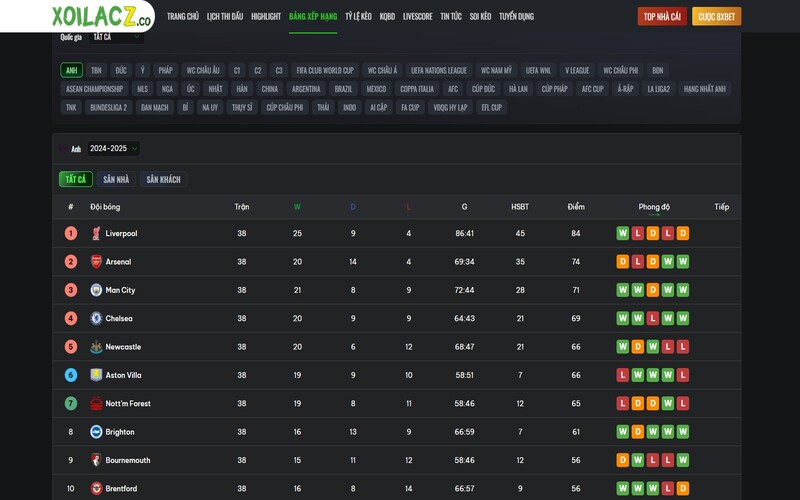Select the VĐQG HY LẠP chip

click(450, 107)
